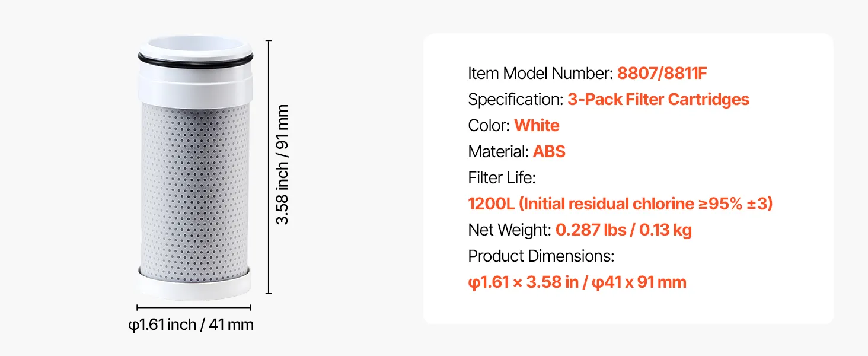This screenshot has height=356, width=868.
Task: Click the white bottom base of the cartridge
Action: 196,285
